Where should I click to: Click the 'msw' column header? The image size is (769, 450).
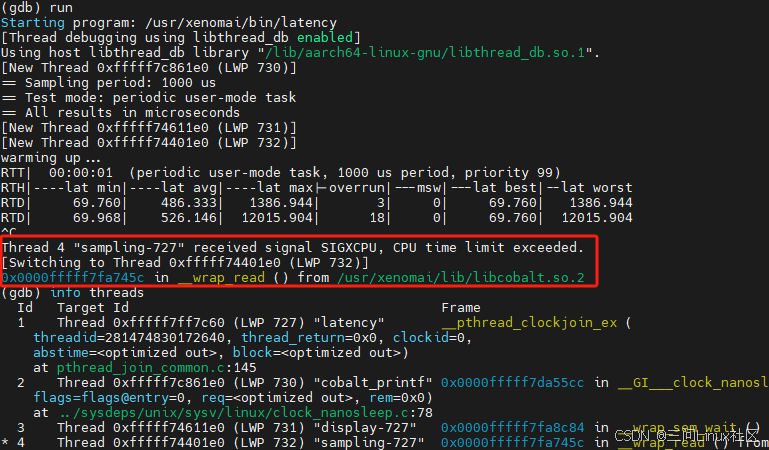pyautogui.click(x=429, y=188)
